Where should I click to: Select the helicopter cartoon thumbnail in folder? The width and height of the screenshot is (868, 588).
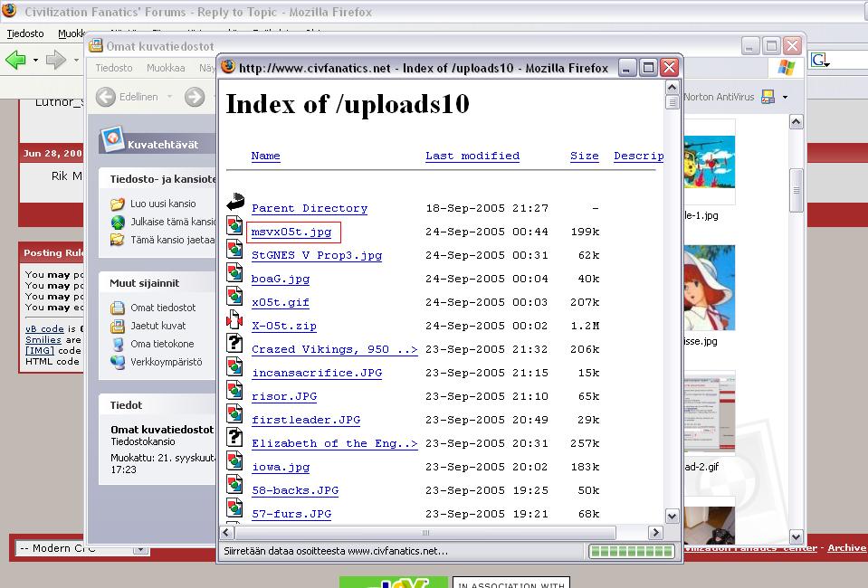click(710, 162)
